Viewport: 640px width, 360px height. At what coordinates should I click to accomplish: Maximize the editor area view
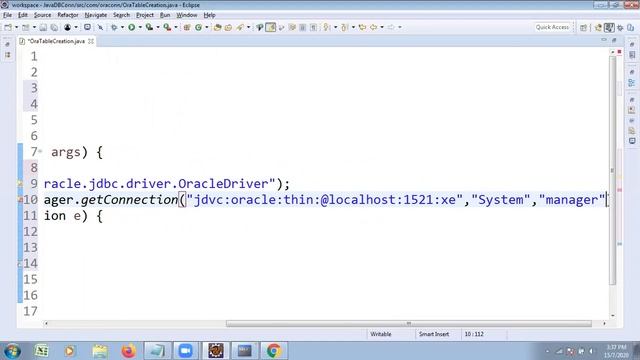(614, 40)
